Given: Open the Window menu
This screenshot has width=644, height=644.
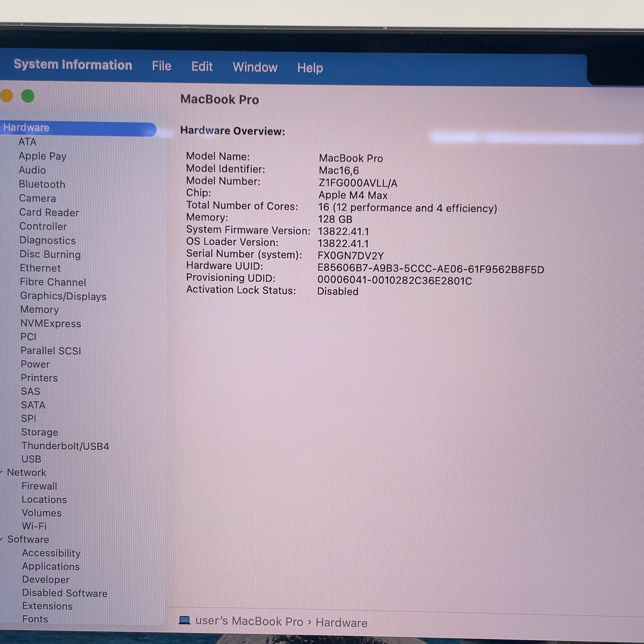Looking at the screenshot, I should tap(255, 67).
